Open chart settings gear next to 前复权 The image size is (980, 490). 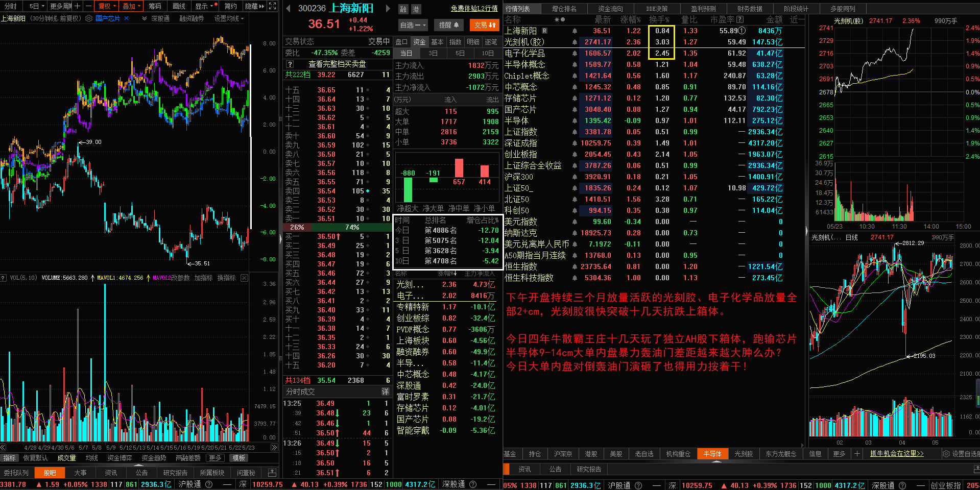89,18
